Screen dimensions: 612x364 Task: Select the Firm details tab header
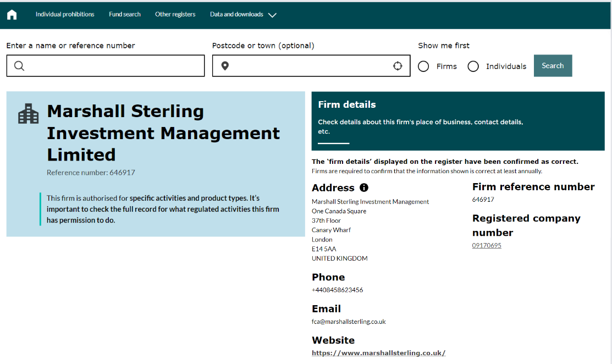(458, 121)
